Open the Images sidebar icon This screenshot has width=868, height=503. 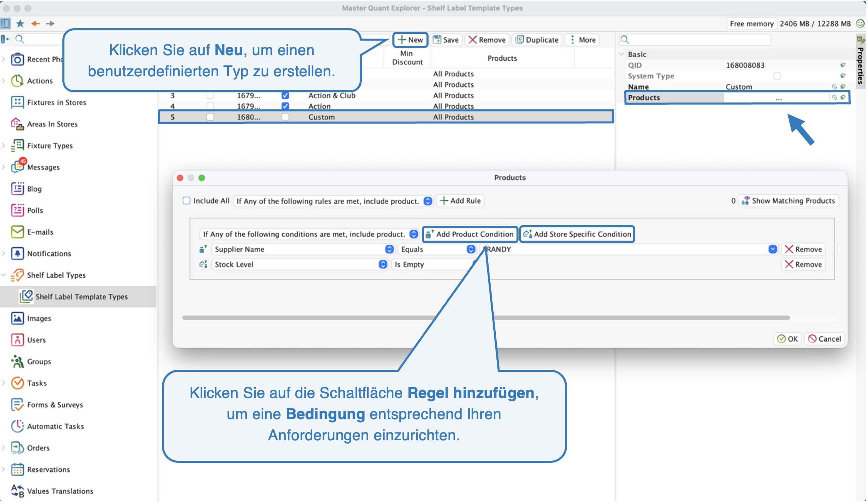17,318
